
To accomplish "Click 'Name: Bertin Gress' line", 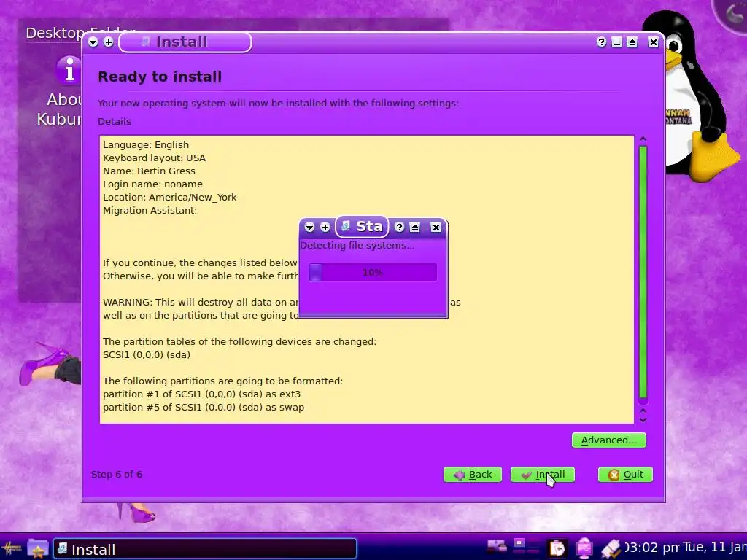I will point(149,171).
